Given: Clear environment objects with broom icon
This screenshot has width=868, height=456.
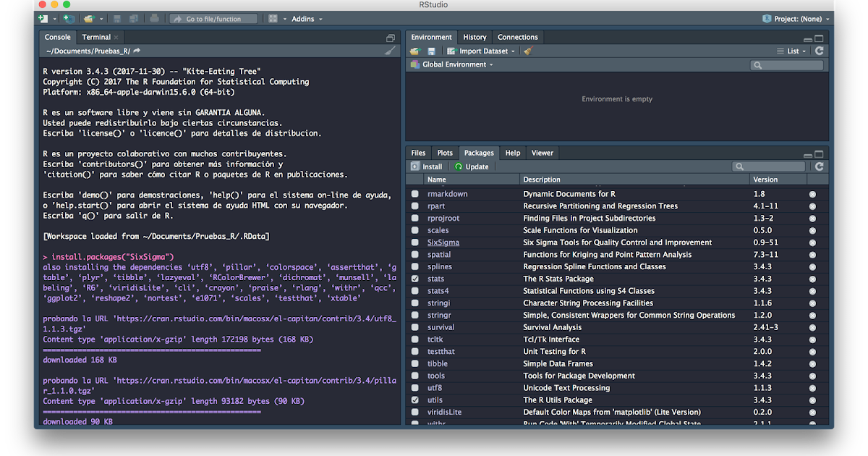Looking at the screenshot, I should (528, 51).
